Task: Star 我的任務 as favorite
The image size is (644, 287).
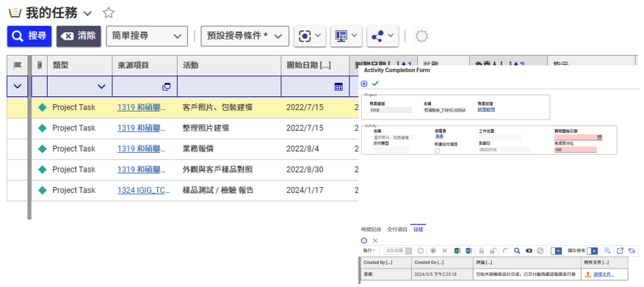Action: coord(109,12)
